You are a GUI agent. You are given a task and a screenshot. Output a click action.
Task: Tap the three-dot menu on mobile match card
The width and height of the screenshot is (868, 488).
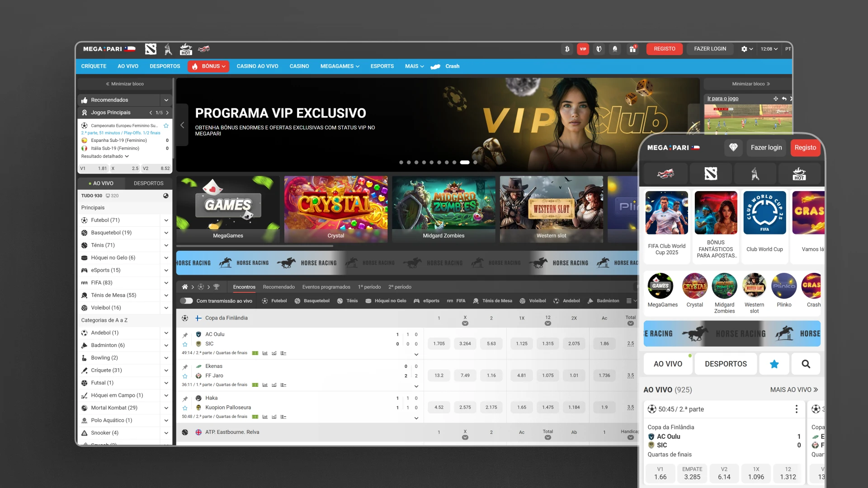(797, 409)
